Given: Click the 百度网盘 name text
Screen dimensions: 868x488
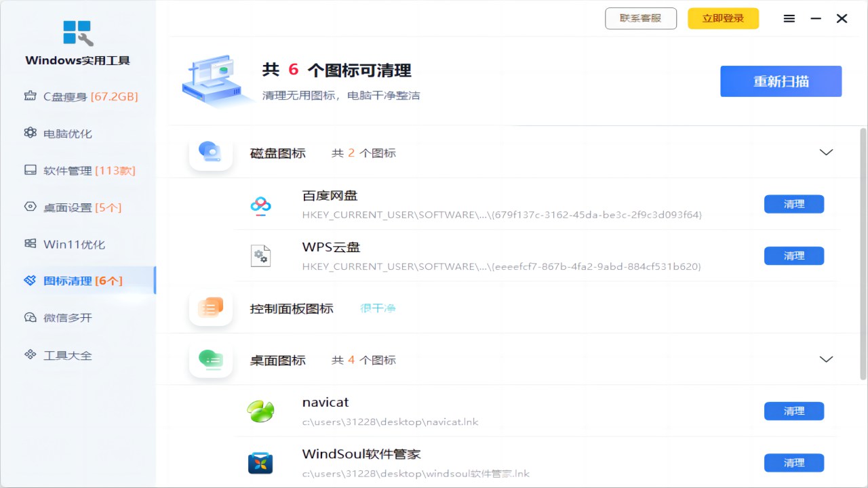Looking at the screenshot, I should click(330, 196).
